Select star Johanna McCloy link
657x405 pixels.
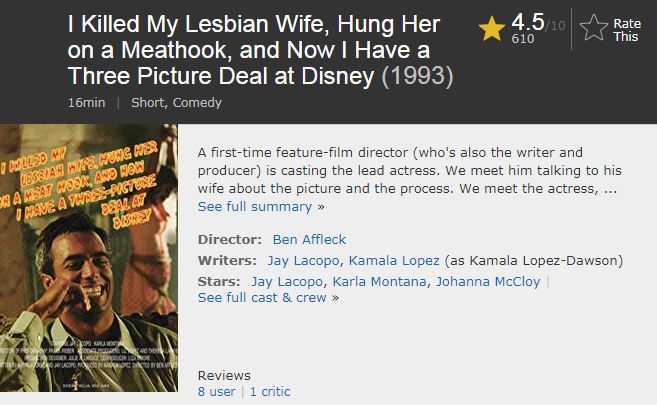487,281
